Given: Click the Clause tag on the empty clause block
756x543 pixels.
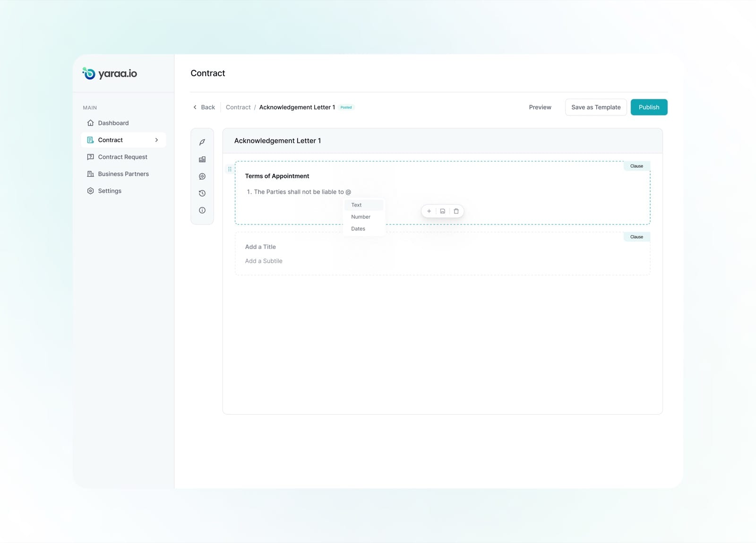Looking at the screenshot, I should (636, 237).
